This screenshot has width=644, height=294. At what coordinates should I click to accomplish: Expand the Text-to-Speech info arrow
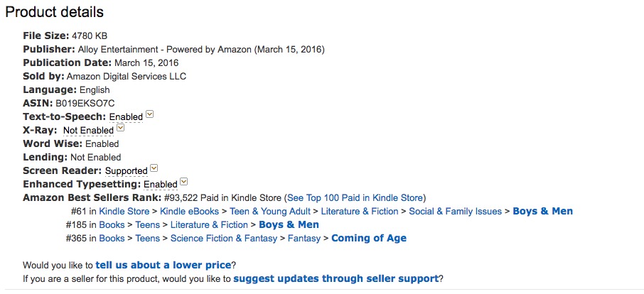150,115
